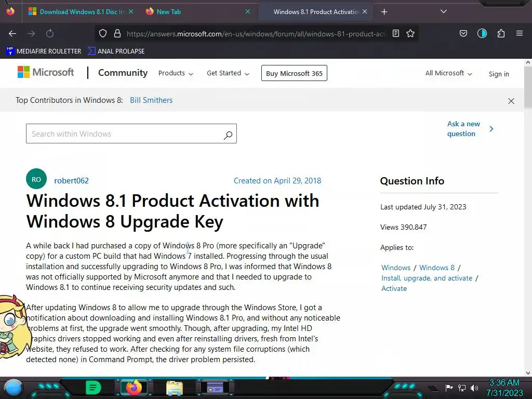Bookmark this page with the star icon
Viewport: 532px width, 399px height.
click(x=410, y=34)
